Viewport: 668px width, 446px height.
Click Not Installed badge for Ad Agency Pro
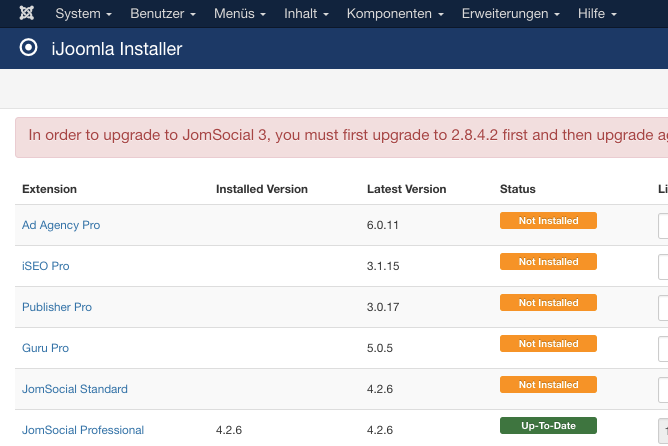[x=548, y=221]
